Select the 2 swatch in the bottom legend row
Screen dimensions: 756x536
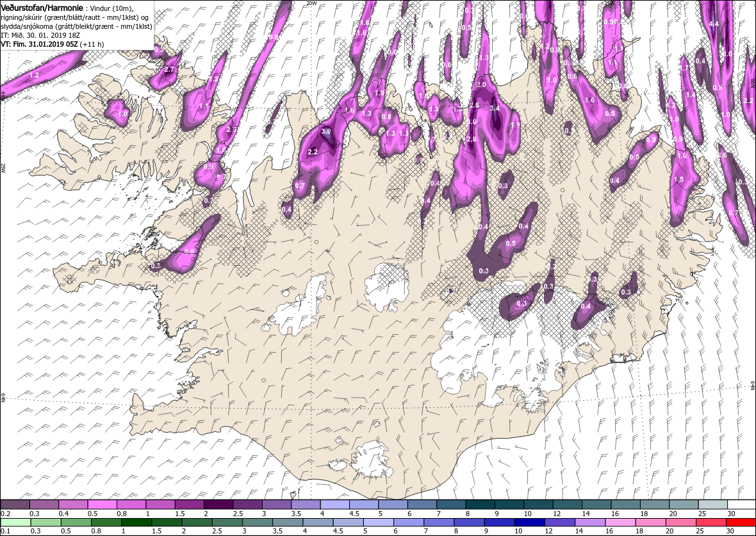pos(197,523)
